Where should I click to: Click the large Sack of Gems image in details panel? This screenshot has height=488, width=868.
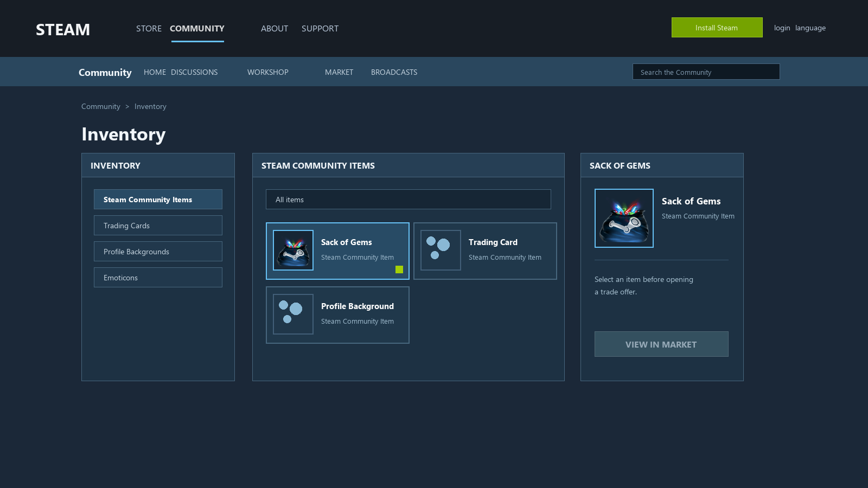tap(624, 218)
